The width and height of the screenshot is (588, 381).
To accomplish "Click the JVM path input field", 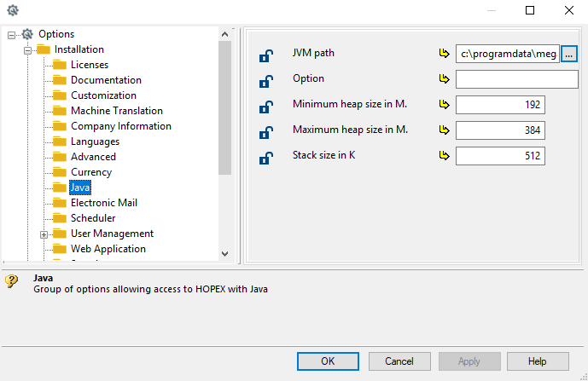I will pos(508,54).
